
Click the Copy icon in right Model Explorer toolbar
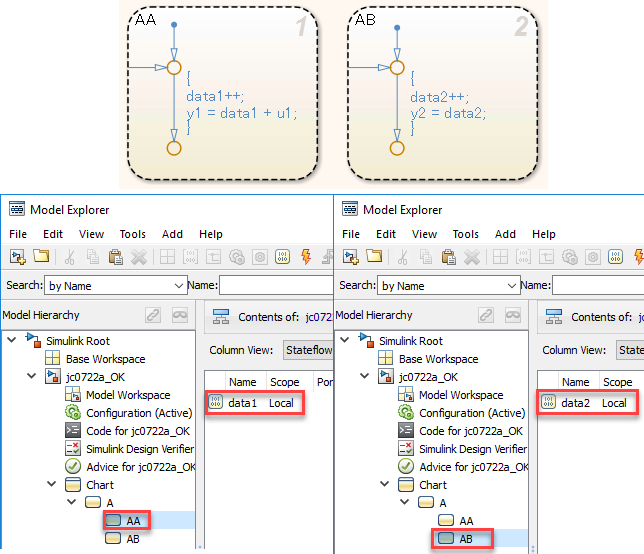pyautogui.click(x=426, y=257)
